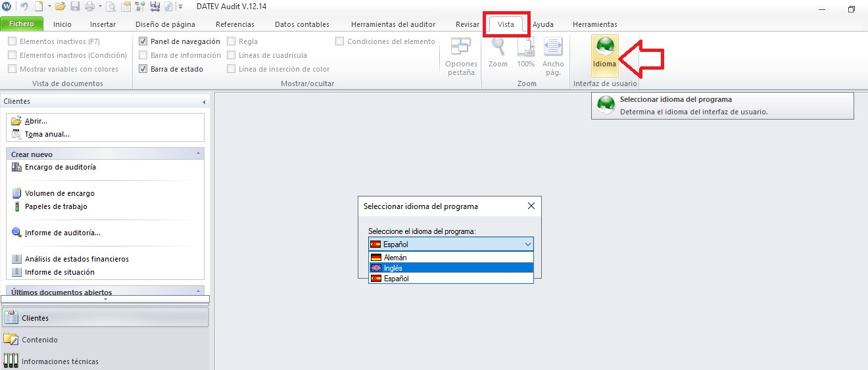The height and width of the screenshot is (370, 868).
Task: Click Análisis de estados financieros
Action: coord(77,259)
